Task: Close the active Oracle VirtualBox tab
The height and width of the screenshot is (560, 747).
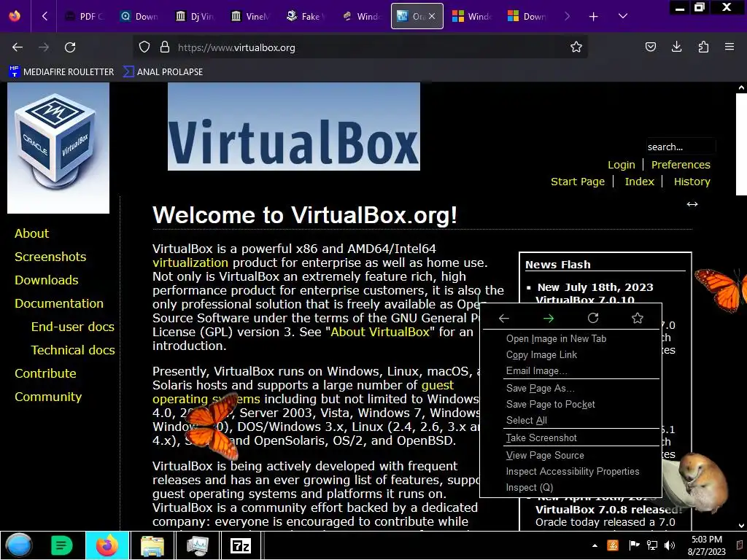Action: 432,16
